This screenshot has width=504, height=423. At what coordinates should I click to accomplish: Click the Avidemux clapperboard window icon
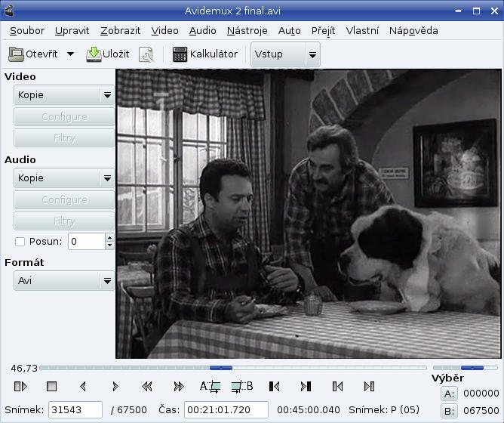coord(9,11)
